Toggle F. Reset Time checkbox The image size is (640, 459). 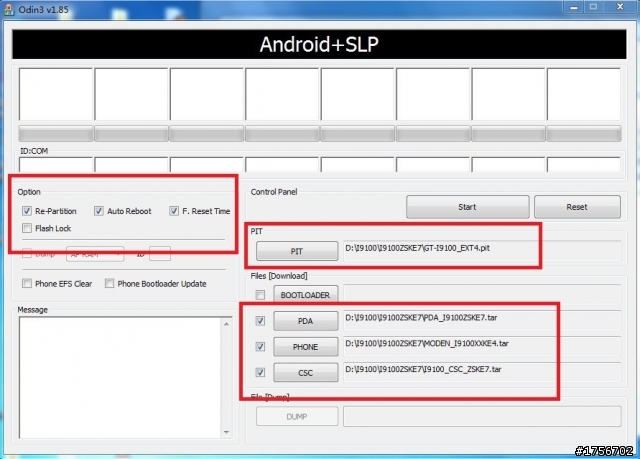point(174,211)
